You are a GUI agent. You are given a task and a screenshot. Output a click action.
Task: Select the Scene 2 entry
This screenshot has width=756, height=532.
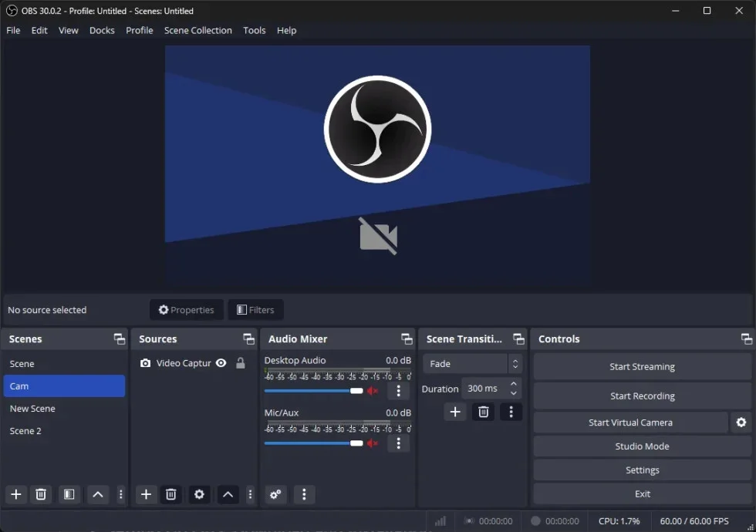[x=64, y=431]
